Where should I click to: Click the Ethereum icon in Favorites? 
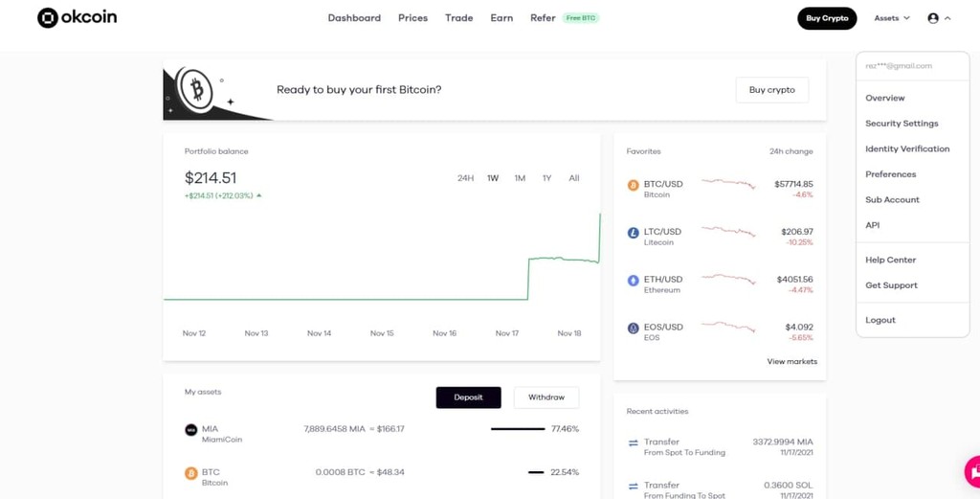[x=634, y=281]
